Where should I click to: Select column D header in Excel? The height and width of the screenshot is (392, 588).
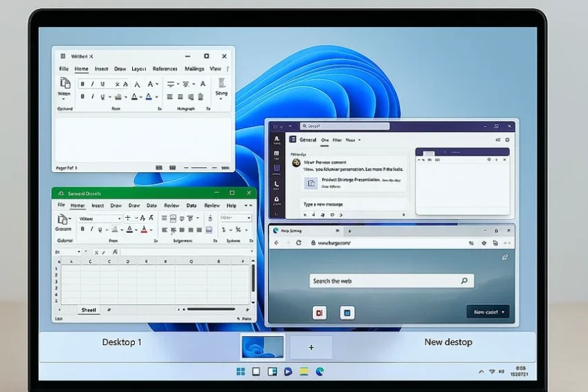(128, 261)
